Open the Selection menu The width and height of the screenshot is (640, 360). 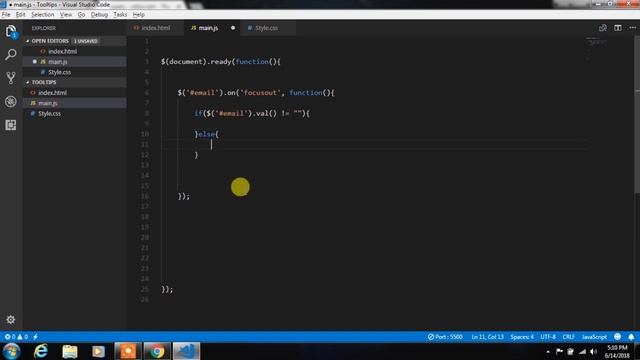pyautogui.click(x=42, y=14)
